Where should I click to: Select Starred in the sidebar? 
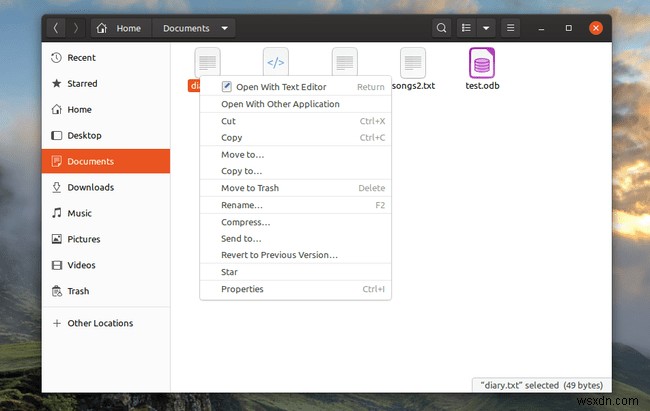click(x=82, y=84)
